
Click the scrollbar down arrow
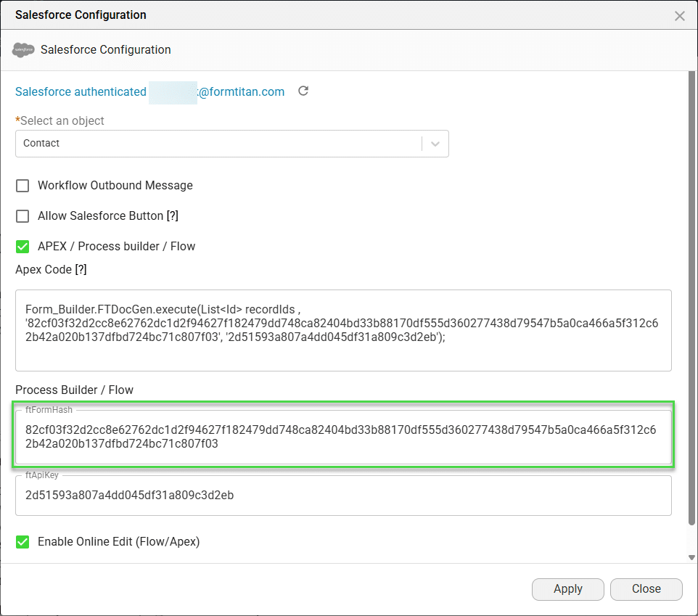(691, 557)
